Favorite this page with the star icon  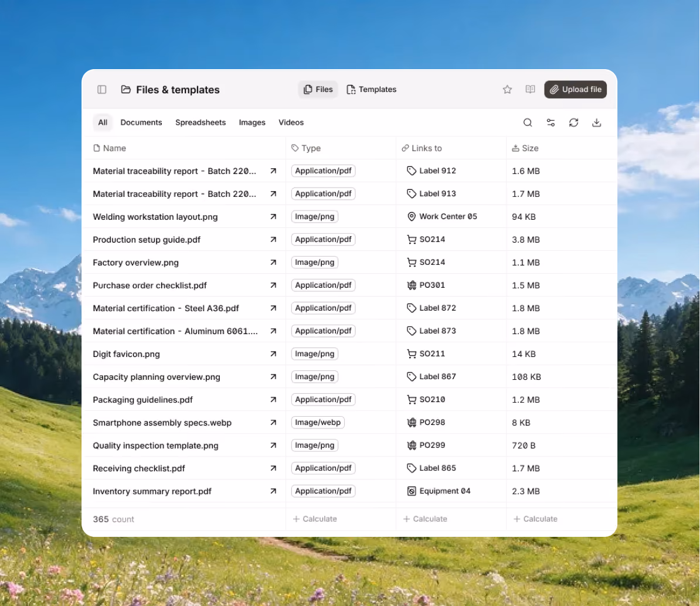coord(507,89)
